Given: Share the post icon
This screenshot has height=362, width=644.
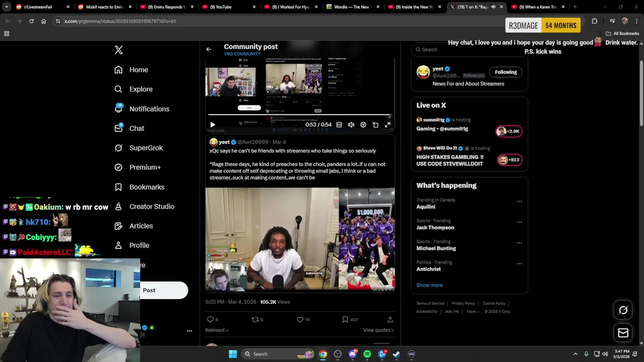Looking at the screenshot, I should point(390,319).
